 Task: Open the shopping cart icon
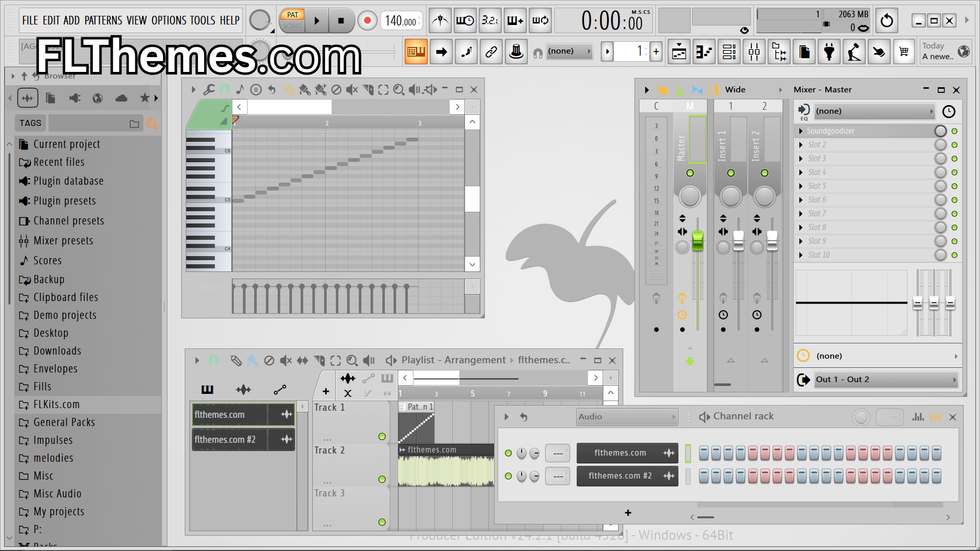[904, 52]
